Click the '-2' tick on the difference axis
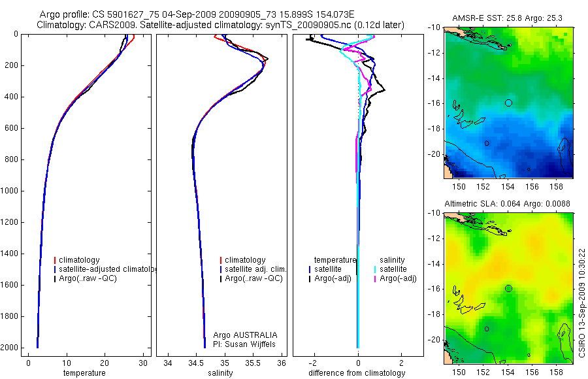Viewport: 588px width, 379px height. click(x=313, y=363)
